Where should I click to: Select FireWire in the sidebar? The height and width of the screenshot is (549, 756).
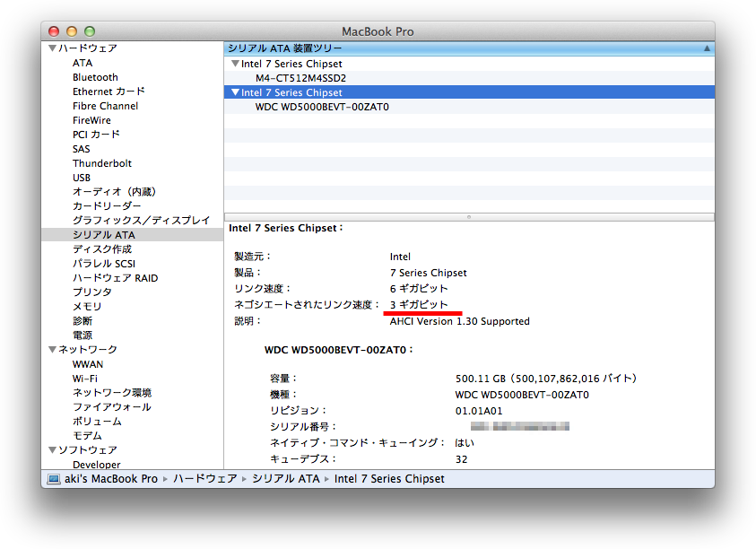coord(91,120)
